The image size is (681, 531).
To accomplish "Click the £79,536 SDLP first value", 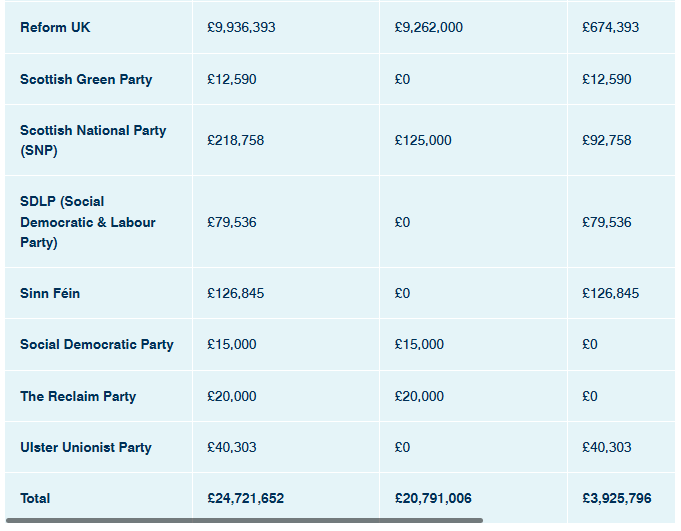I will 231,222.
